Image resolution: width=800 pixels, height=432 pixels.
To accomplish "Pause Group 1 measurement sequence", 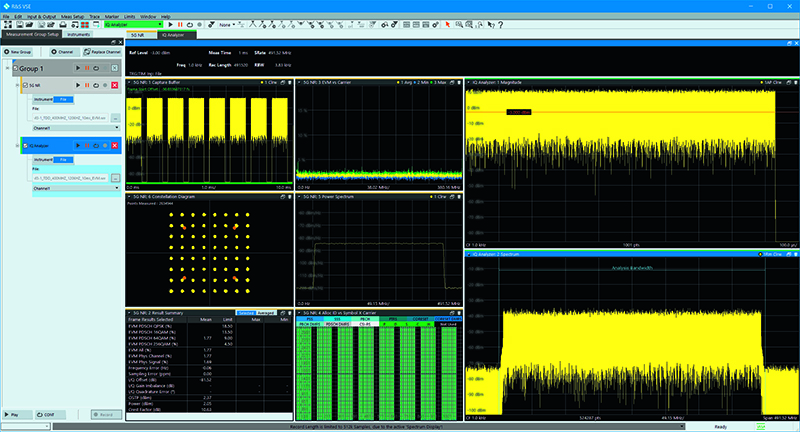I will click(88, 69).
